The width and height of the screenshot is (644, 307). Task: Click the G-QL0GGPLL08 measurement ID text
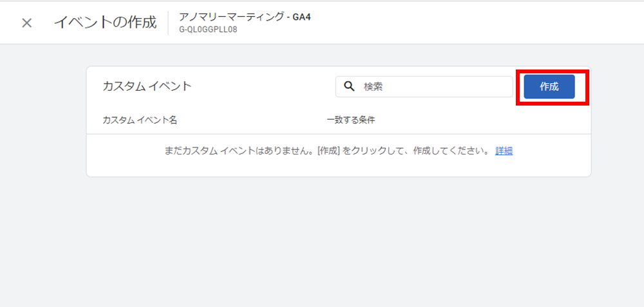208,30
